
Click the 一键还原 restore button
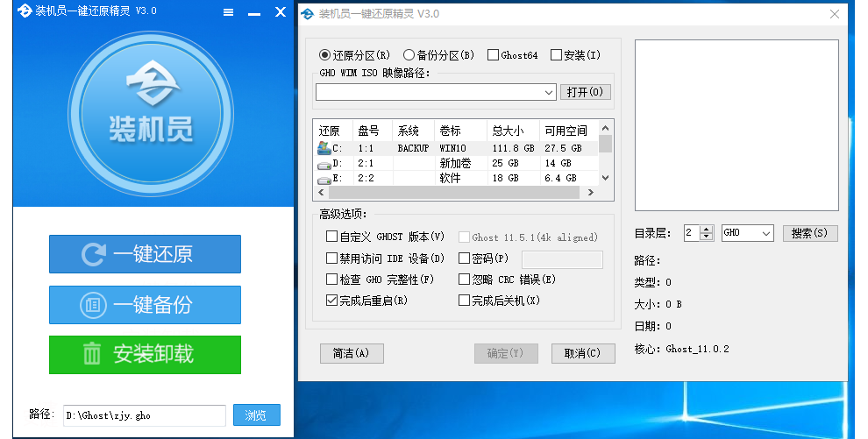(145, 254)
